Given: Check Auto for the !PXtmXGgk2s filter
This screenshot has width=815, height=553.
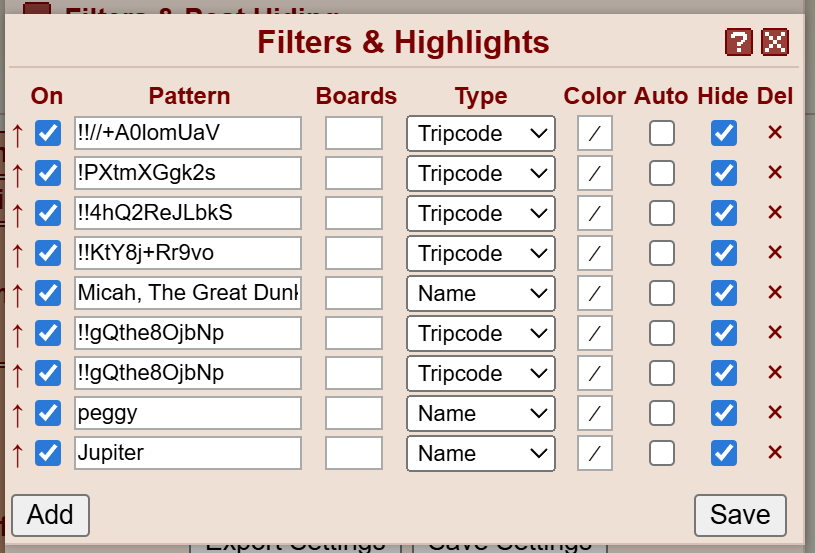Looking at the screenshot, I should click(x=662, y=173).
